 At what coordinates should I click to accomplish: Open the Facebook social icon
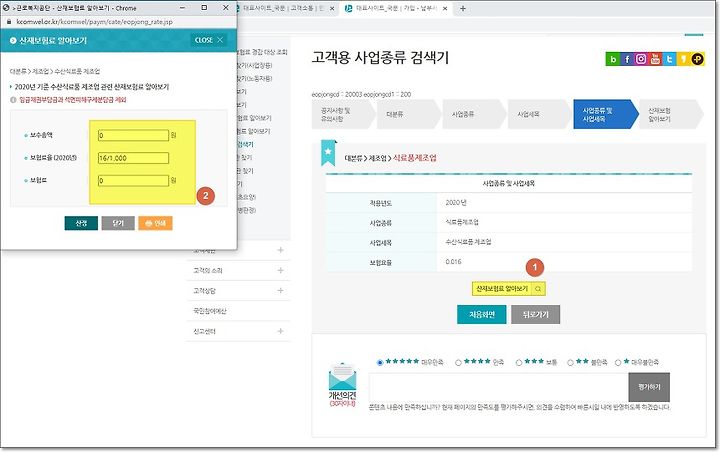(627, 59)
